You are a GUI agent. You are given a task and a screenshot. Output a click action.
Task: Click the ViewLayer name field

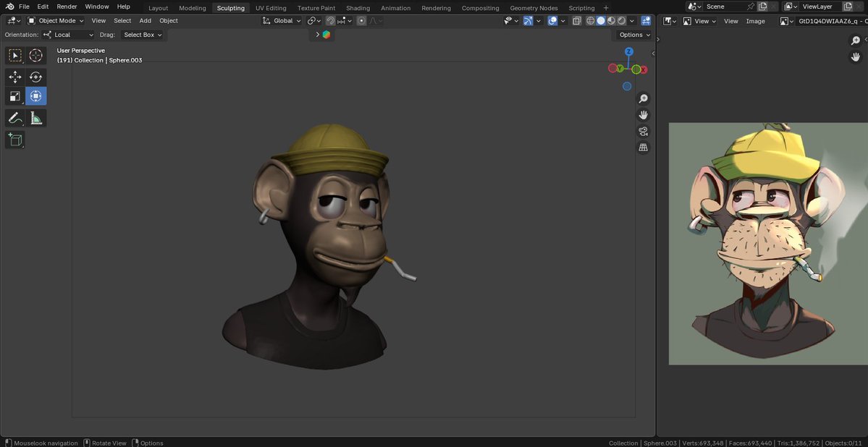click(820, 7)
